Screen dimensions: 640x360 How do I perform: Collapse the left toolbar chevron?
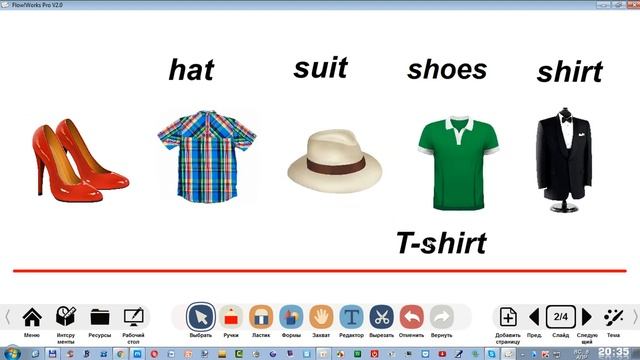tap(7, 317)
